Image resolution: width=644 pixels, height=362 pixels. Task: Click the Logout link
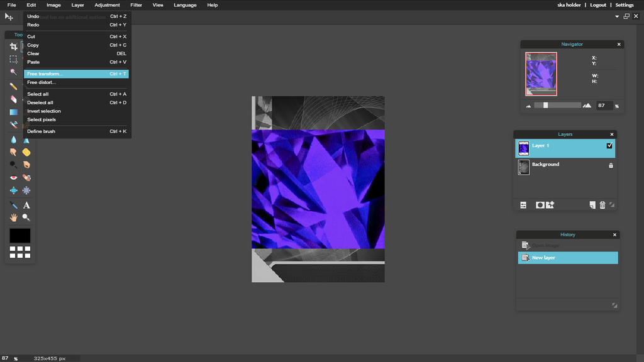coord(598,5)
